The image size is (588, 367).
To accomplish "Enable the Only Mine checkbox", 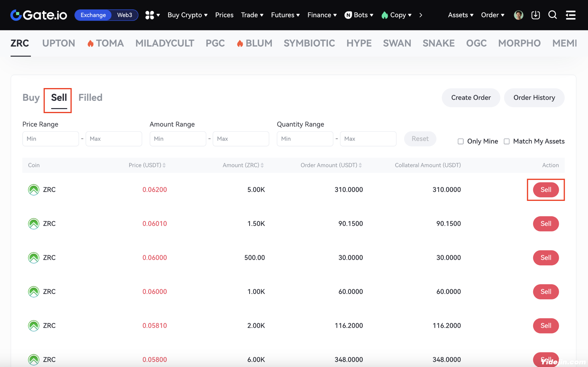I will pyautogui.click(x=461, y=141).
